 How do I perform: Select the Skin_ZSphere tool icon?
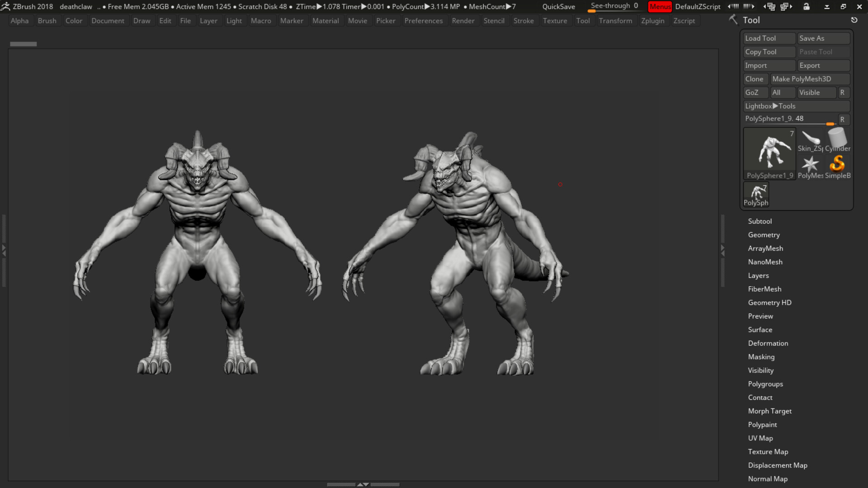810,141
